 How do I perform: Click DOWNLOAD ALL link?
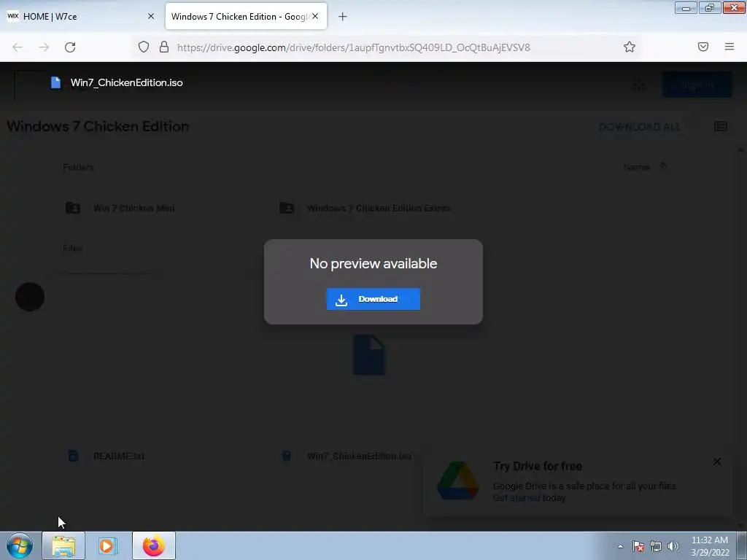point(639,127)
